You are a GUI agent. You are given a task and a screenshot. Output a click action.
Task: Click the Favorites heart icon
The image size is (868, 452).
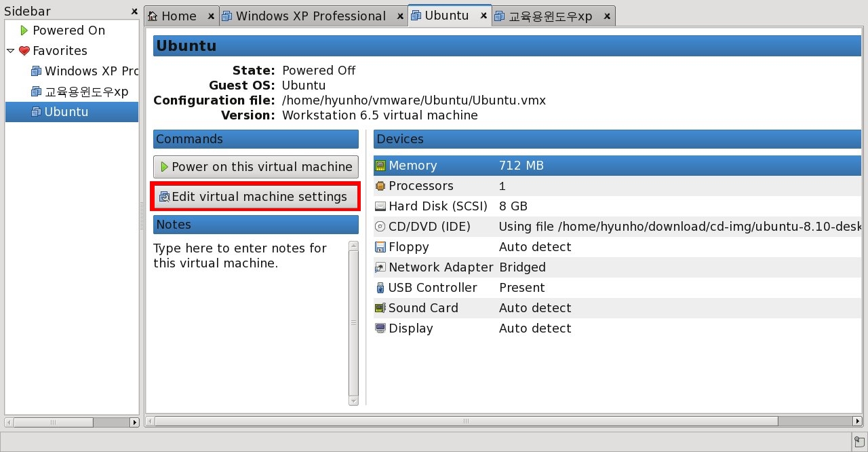24,51
